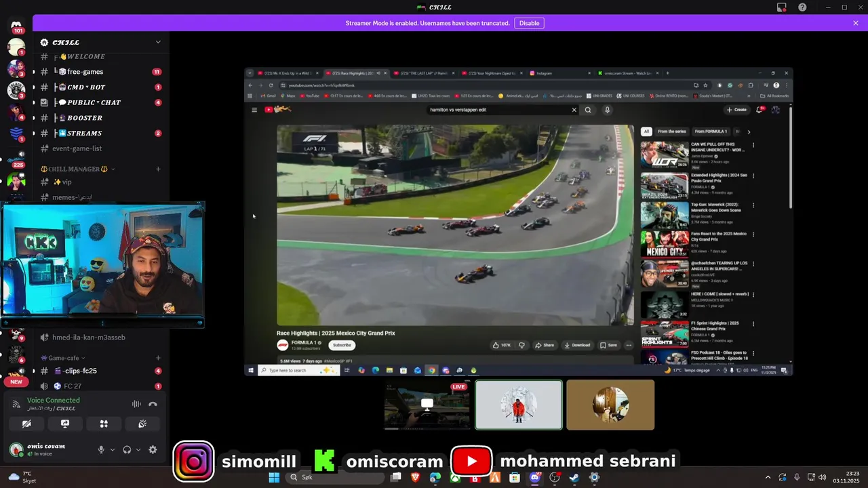The image size is (868, 488).
Task: Open the Windows Start menu
Action: 274,477
